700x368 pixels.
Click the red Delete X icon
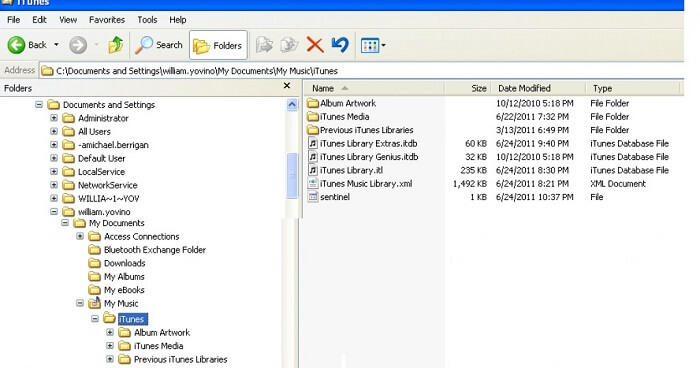[315, 45]
